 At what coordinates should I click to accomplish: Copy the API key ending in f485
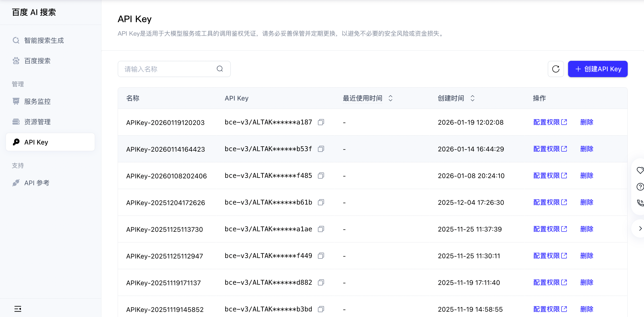pos(321,176)
